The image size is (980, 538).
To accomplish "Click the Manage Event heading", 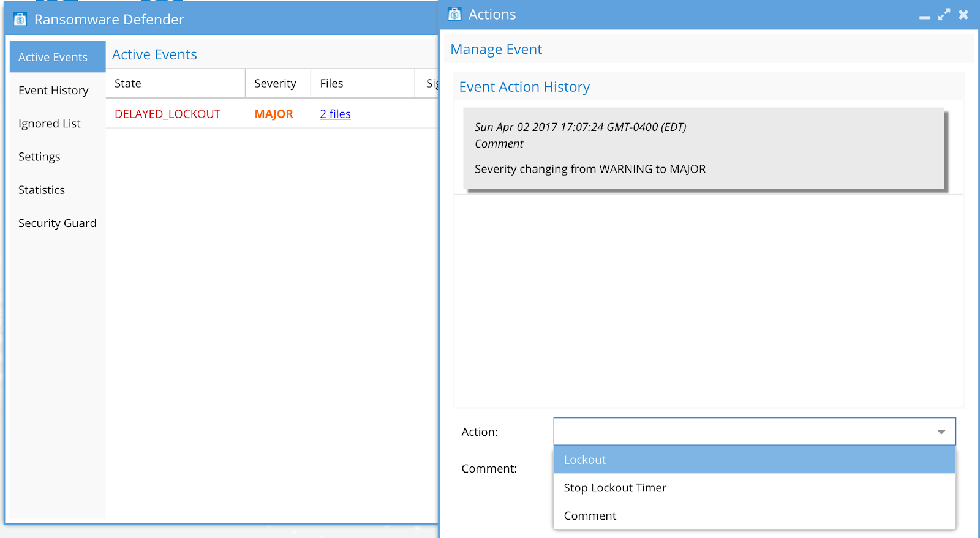I will coord(496,50).
